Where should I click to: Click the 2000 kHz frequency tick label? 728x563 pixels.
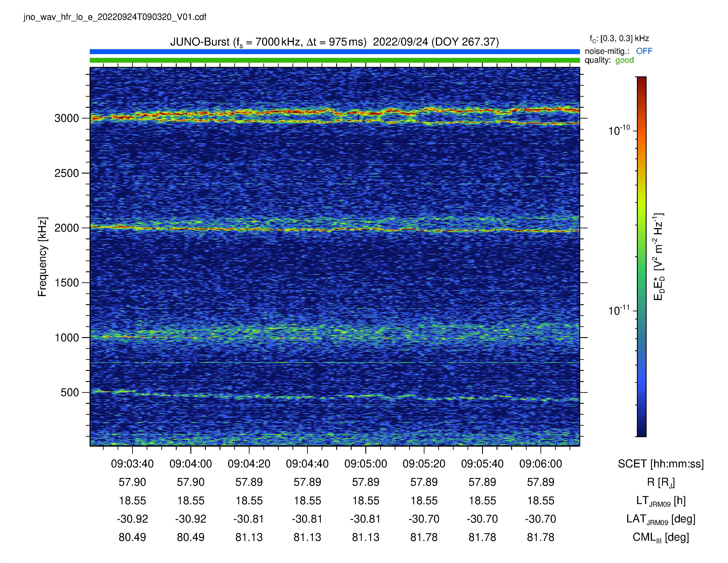point(67,228)
